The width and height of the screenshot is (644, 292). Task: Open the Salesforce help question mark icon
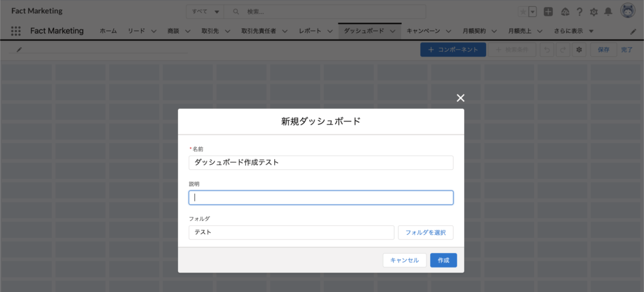tap(579, 12)
